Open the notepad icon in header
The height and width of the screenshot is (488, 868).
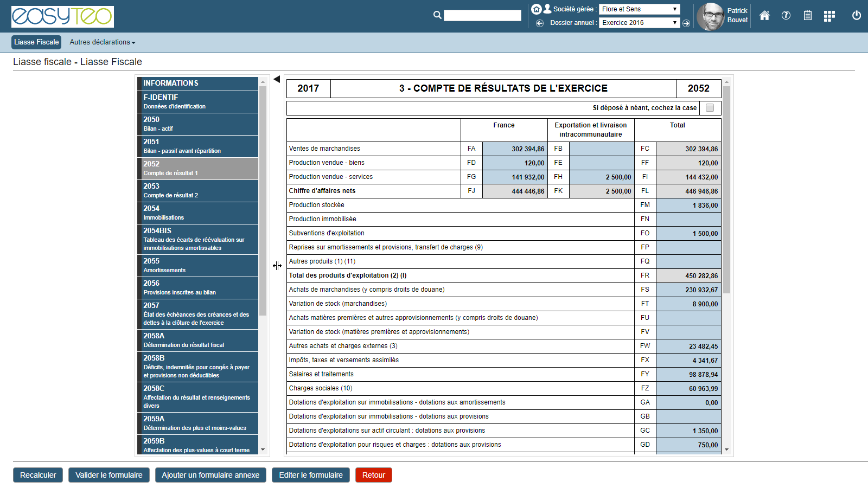(x=808, y=16)
